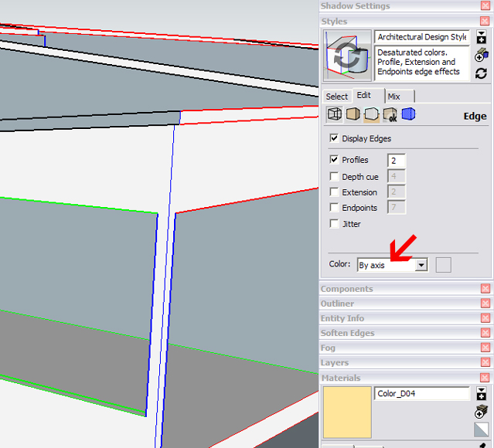
Task: Uncheck the Display Edges checkbox
Action: (x=334, y=138)
